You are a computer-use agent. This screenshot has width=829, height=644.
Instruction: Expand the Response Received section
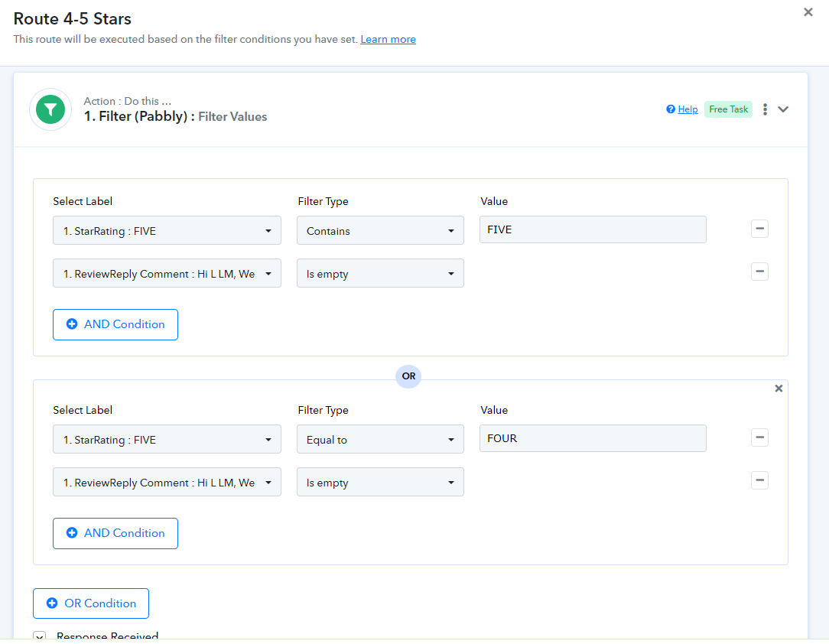tap(40, 636)
